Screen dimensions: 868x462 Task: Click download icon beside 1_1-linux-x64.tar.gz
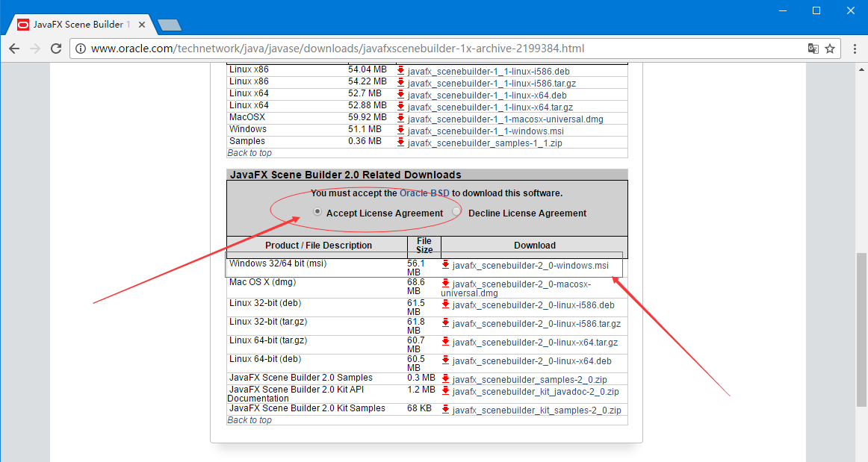(x=401, y=106)
